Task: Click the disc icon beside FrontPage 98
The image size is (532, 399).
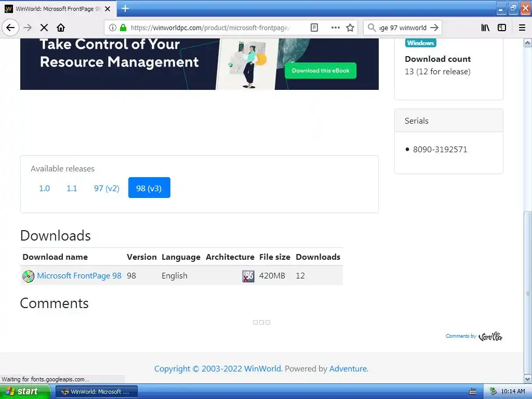Action: [x=29, y=276]
